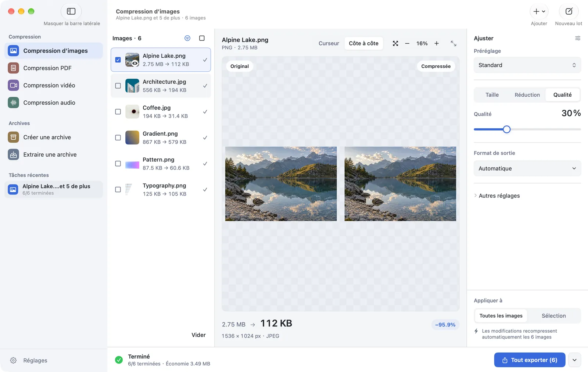
Task: Switch to Taille tab
Action: point(492,95)
